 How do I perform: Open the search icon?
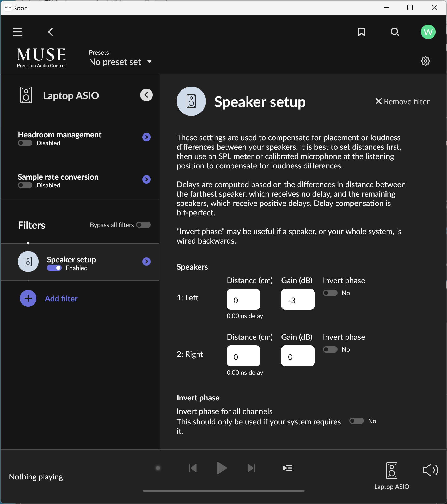(x=395, y=32)
